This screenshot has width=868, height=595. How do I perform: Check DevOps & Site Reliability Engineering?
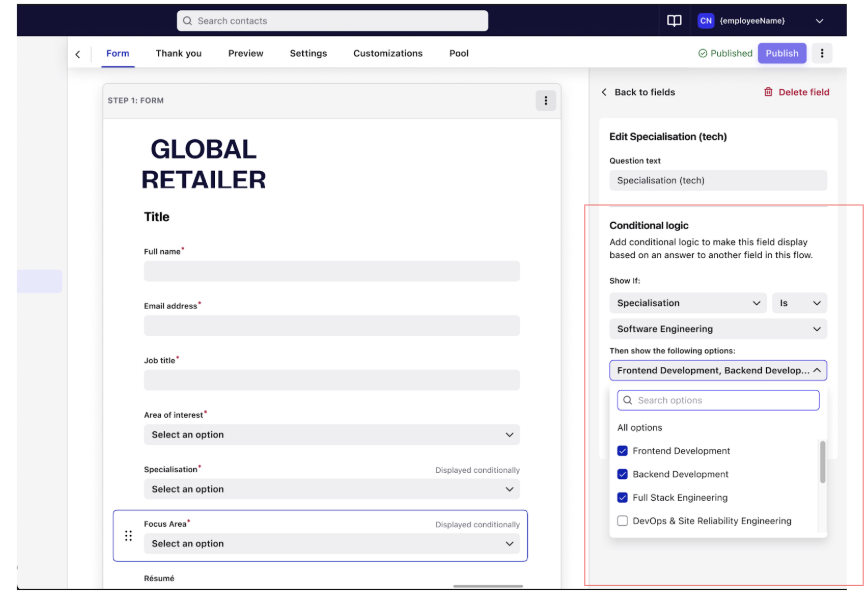[x=622, y=521]
